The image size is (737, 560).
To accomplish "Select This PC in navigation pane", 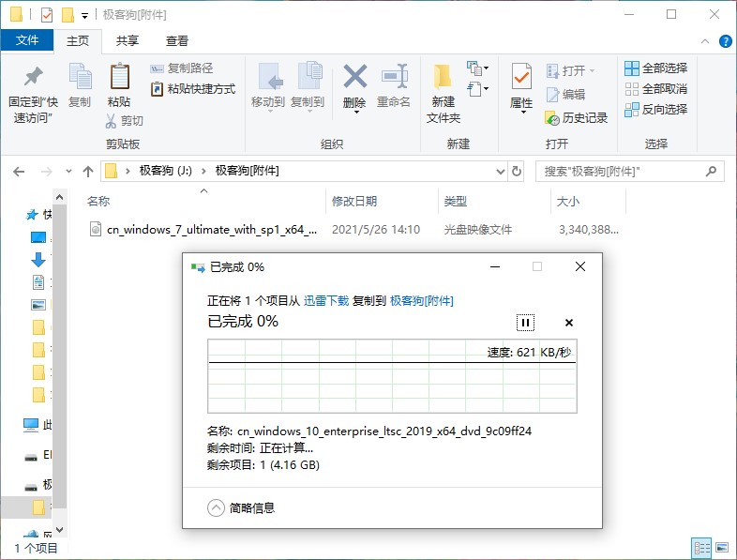I will tap(31, 425).
